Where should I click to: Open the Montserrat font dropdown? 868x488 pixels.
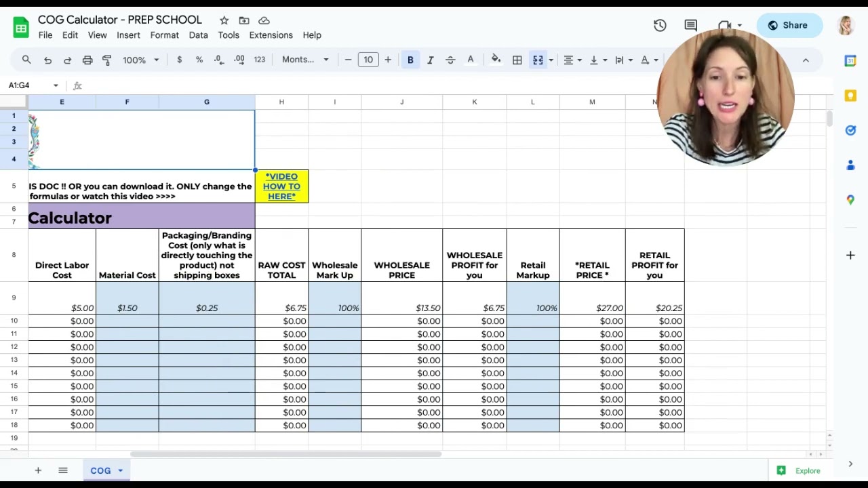pyautogui.click(x=305, y=60)
